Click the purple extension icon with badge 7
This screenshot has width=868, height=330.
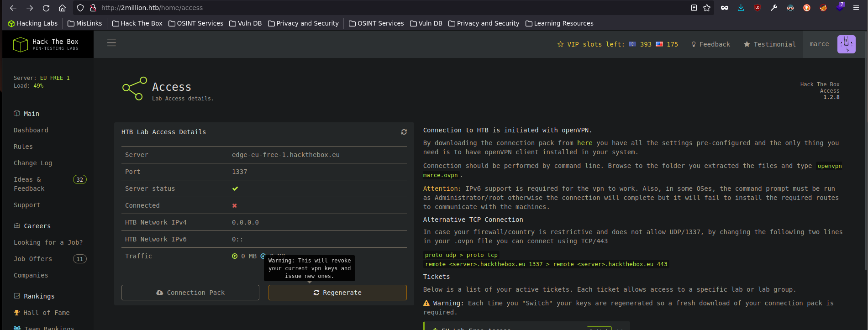(x=840, y=7)
